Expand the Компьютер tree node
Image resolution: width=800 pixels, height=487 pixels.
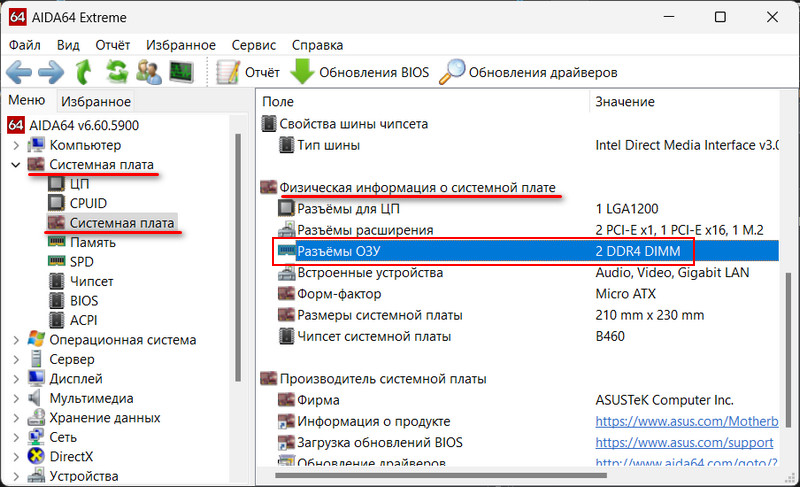click(x=16, y=145)
